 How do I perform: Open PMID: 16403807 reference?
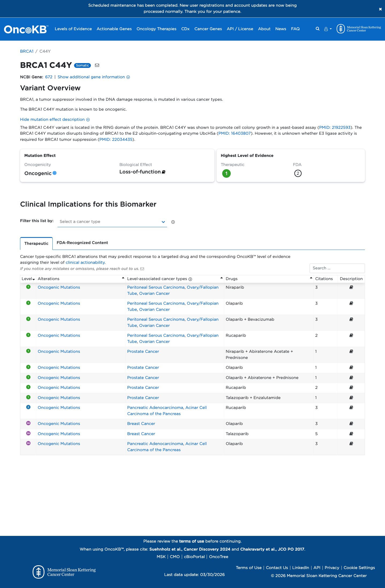coord(234,133)
